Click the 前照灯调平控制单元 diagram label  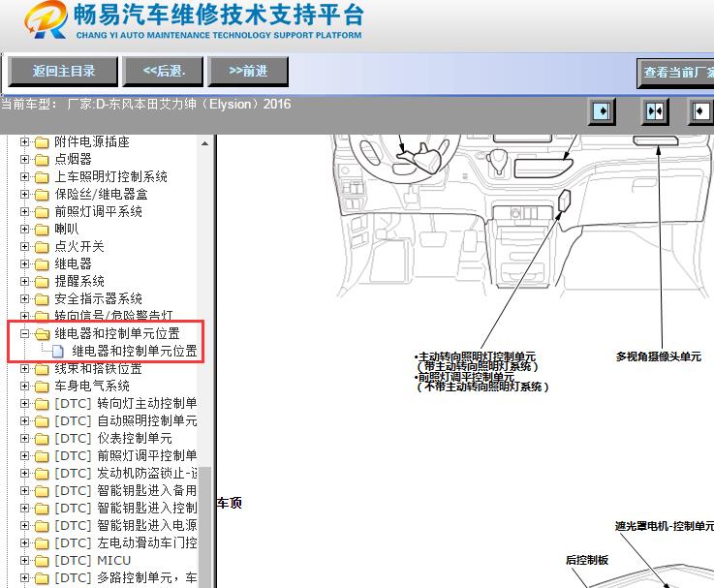466,377
